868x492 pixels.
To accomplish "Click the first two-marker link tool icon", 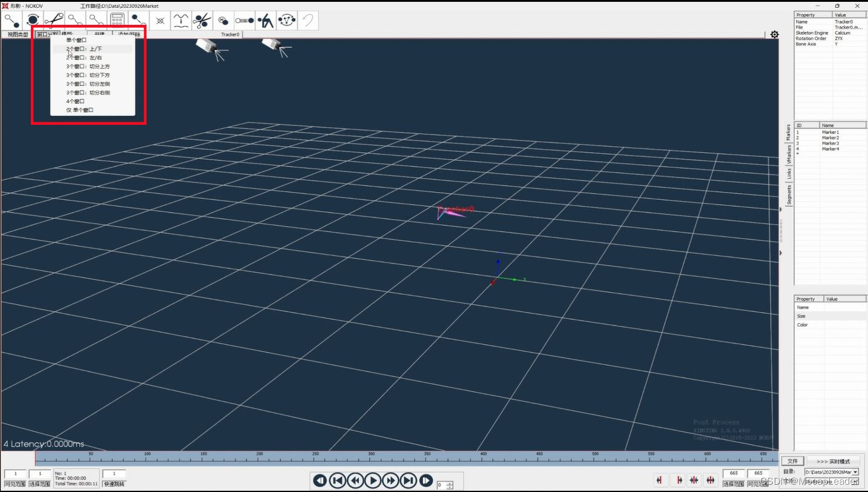I will 12,20.
